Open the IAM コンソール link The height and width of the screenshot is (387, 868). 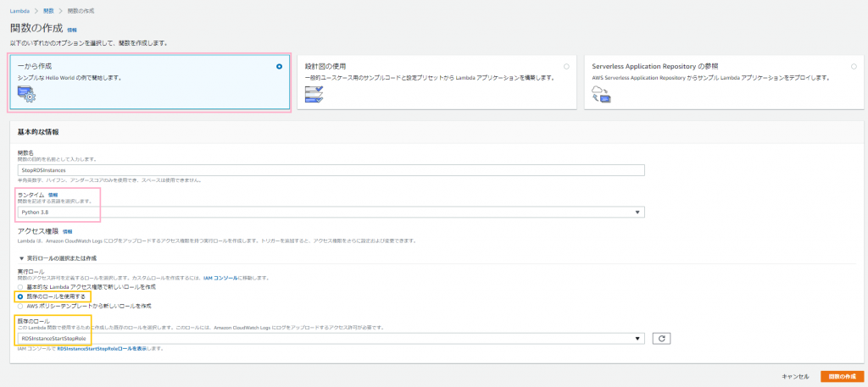(x=221, y=278)
